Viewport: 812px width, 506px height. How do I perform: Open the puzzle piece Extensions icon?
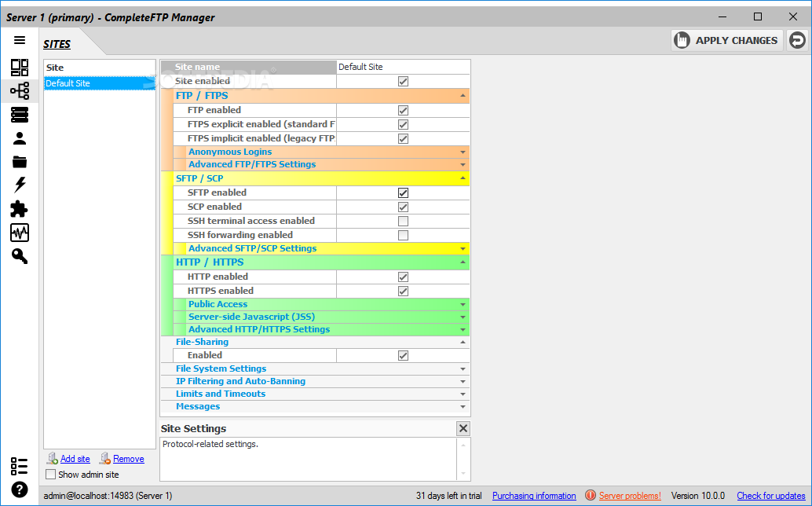coord(20,209)
